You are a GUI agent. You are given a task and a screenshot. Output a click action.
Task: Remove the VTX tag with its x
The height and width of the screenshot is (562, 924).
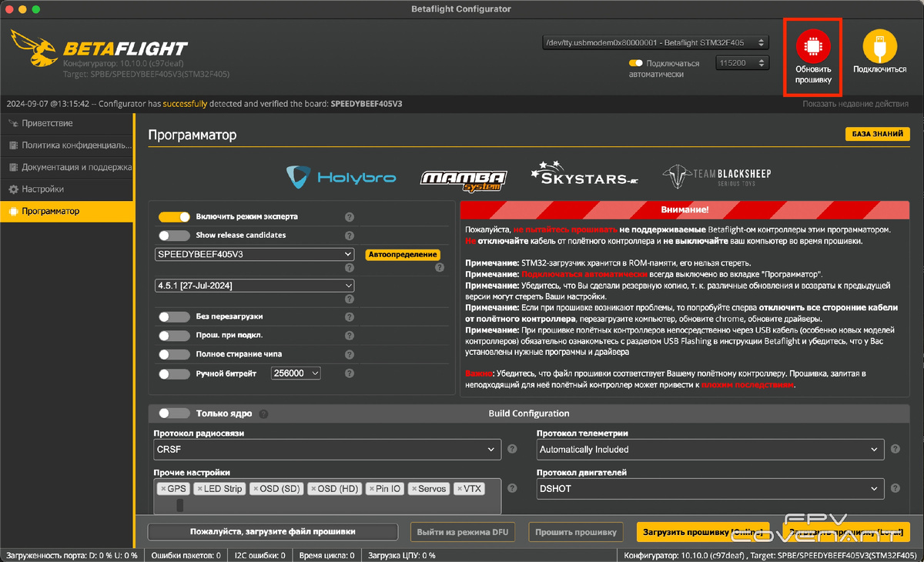coord(460,489)
